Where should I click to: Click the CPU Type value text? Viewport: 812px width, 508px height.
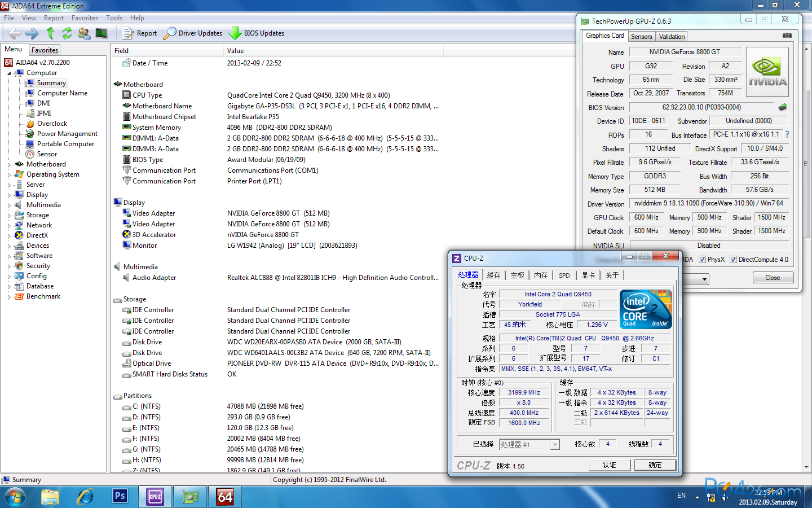click(308, 95)
